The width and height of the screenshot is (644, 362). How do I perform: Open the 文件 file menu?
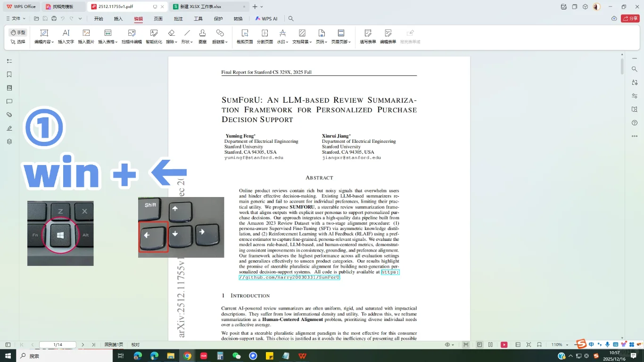16,19
